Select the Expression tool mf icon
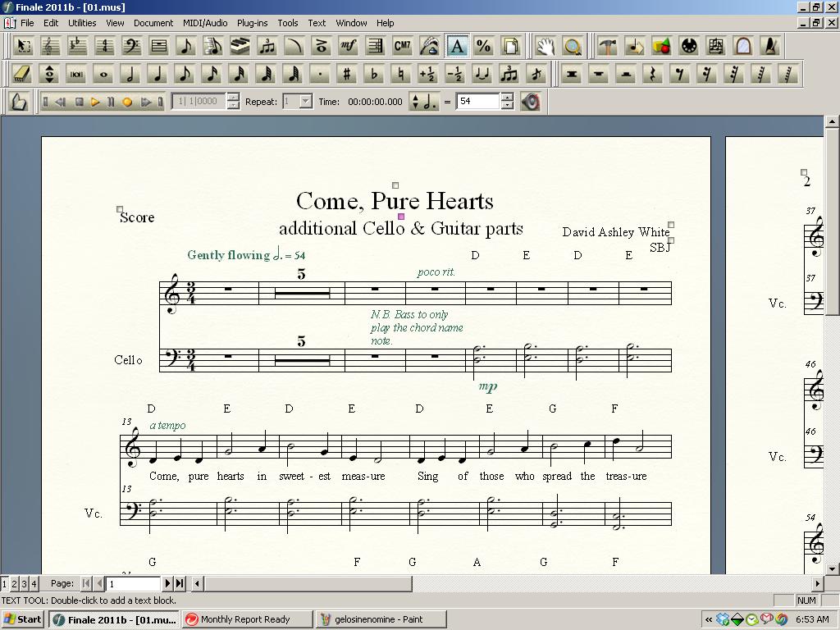 (x=348, y=46)
